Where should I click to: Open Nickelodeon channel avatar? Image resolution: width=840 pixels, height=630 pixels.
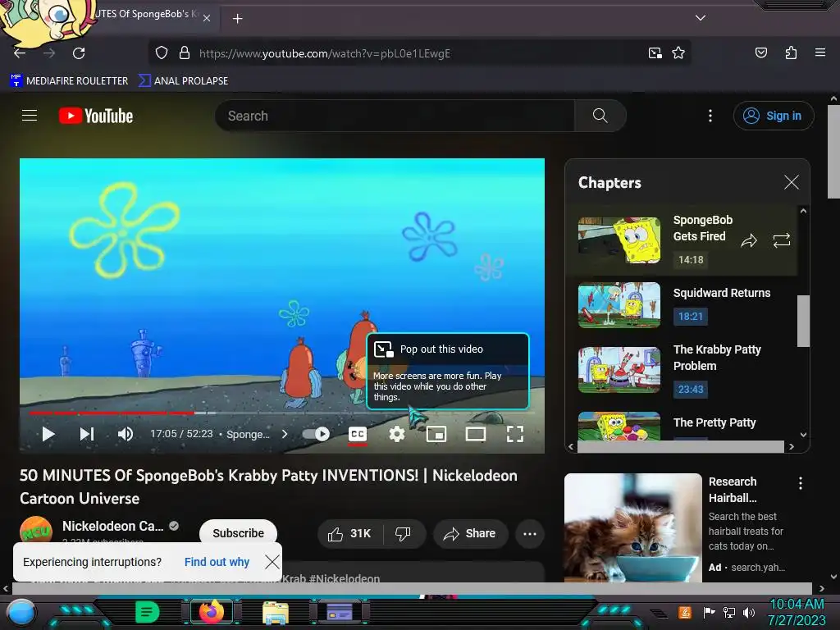tap(36, 529)
